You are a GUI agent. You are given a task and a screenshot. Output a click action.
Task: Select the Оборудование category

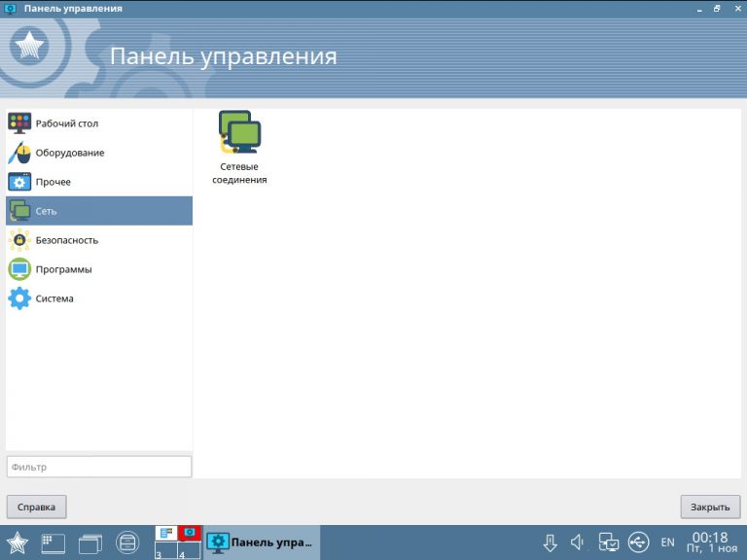point(99,153)
